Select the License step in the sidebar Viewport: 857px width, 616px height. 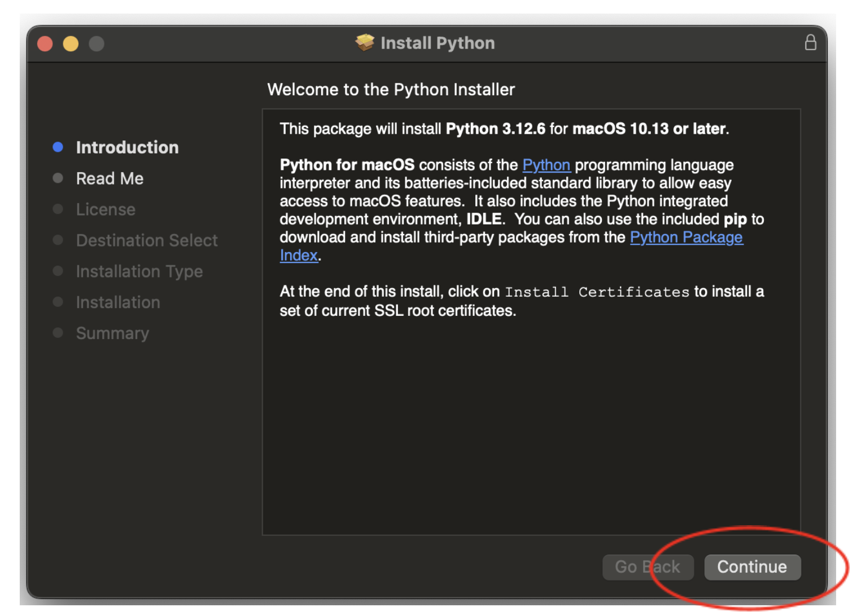106,209
